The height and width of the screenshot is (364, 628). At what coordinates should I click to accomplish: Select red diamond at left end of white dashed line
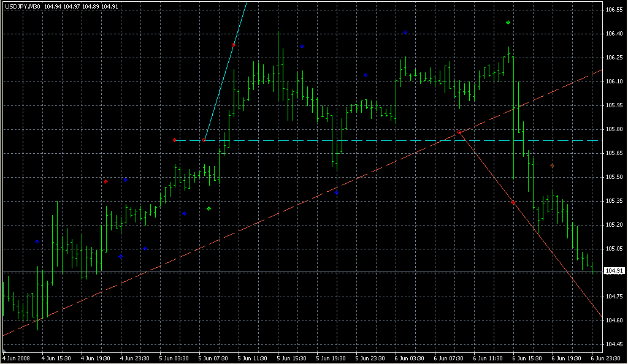coord(174,140)
